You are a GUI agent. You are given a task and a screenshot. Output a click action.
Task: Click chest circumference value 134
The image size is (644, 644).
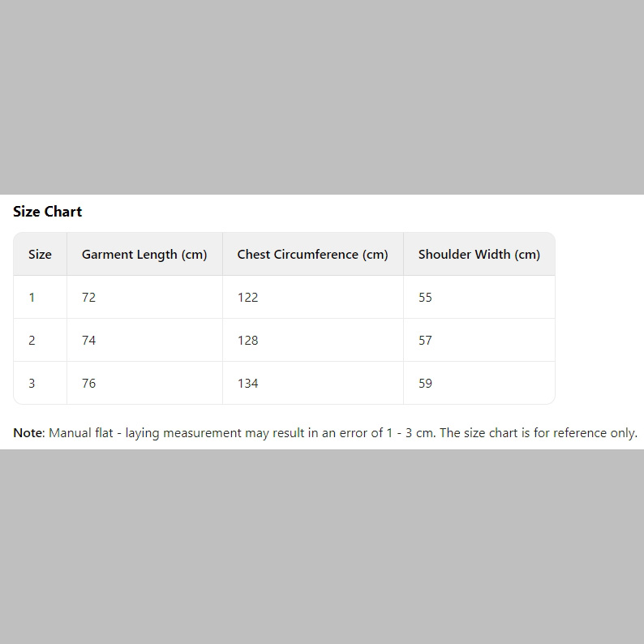coord(247,384)
